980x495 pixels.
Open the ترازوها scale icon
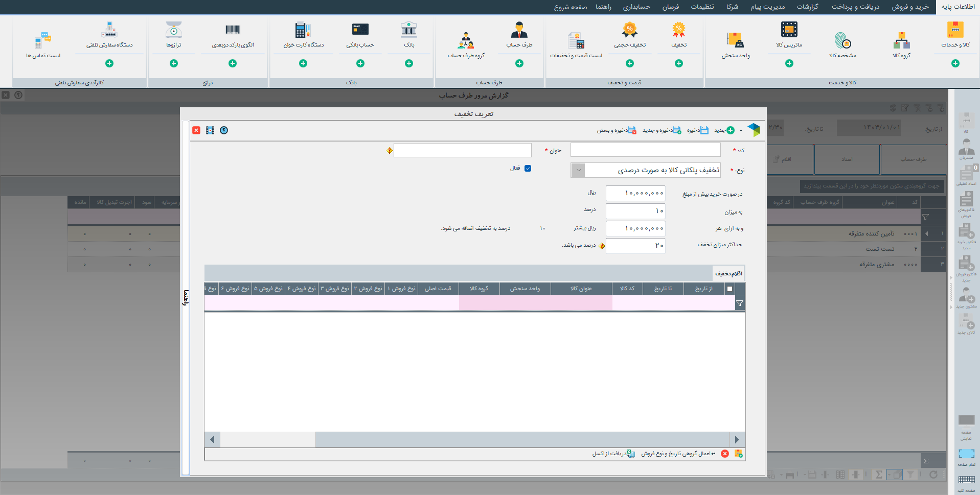[x=174, y=30]
